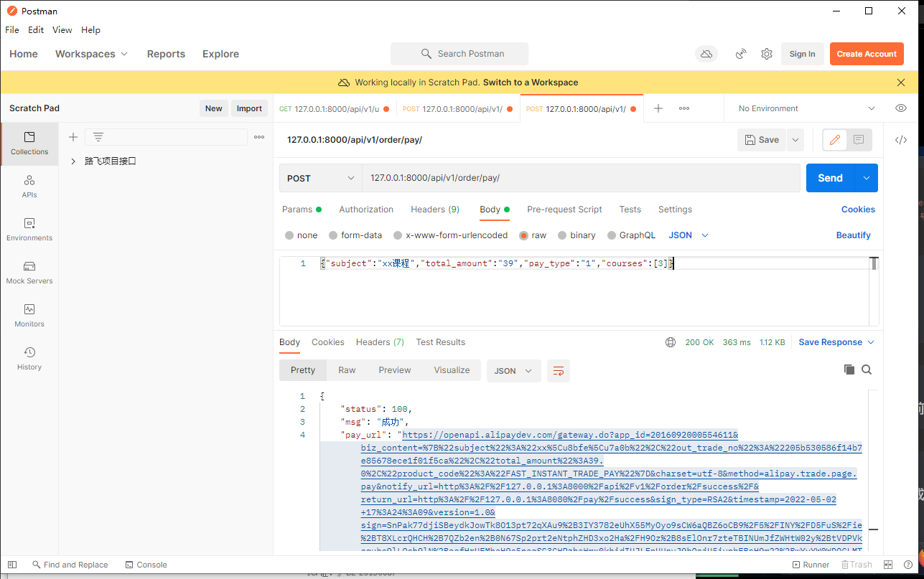
Task: Toggle the wrap lines icon in response
Action: [559, 371]
